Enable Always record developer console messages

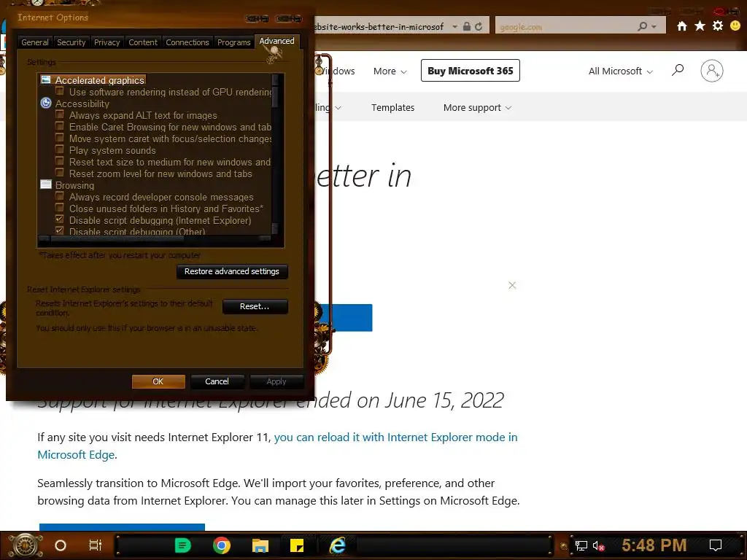[60, 195]
